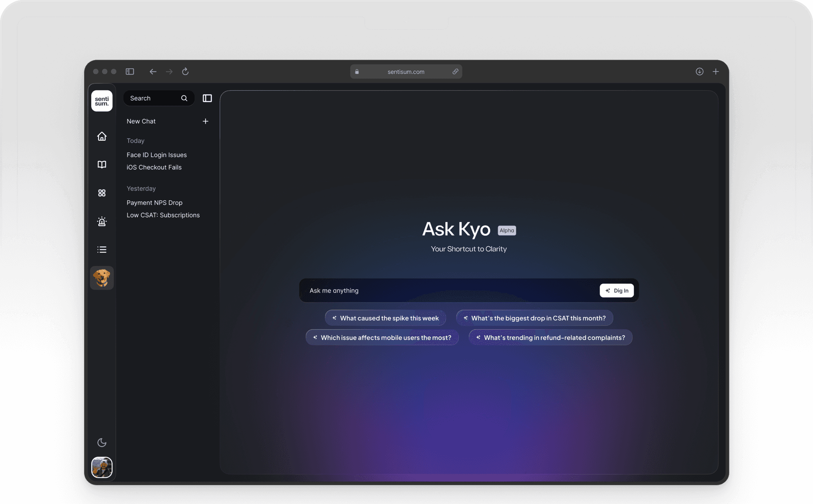
Task: Click the Ask me anything field
Action: (x=448, y=291)
